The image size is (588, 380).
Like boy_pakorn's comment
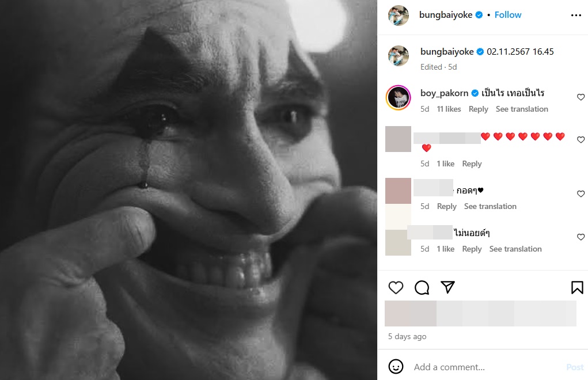pyautogui.click(x=581, y=97)
